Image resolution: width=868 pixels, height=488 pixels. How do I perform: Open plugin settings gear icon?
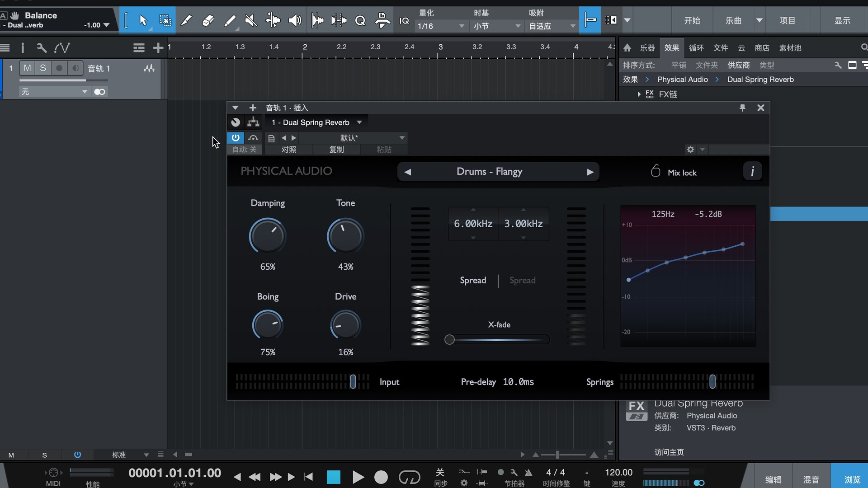(690, 149)
